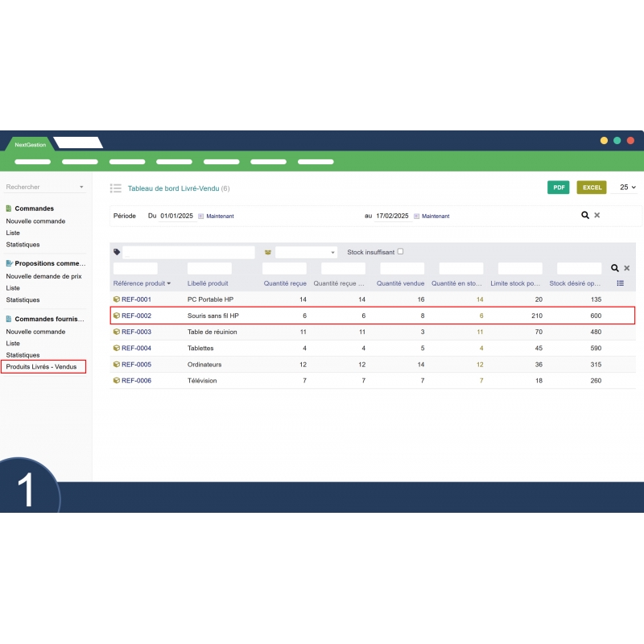Click the Commandes section icon in the sidebar
644x644 pixels.
pyautogui.click(x=9, y=208)
